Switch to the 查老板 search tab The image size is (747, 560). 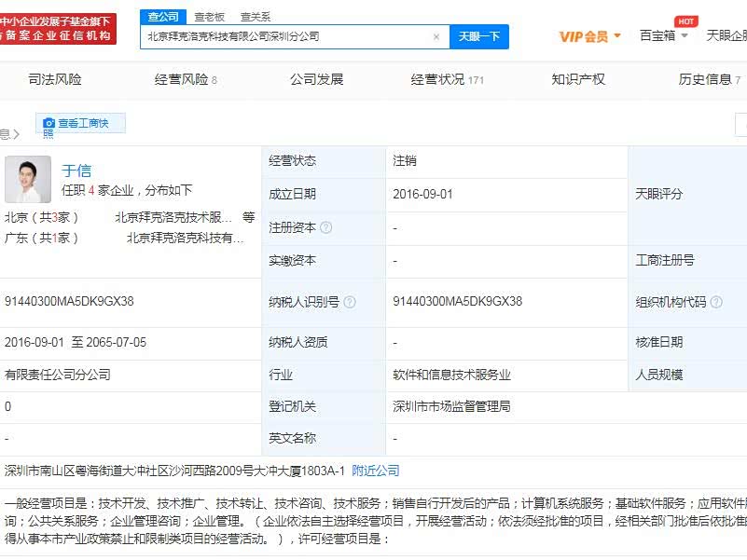210,17
